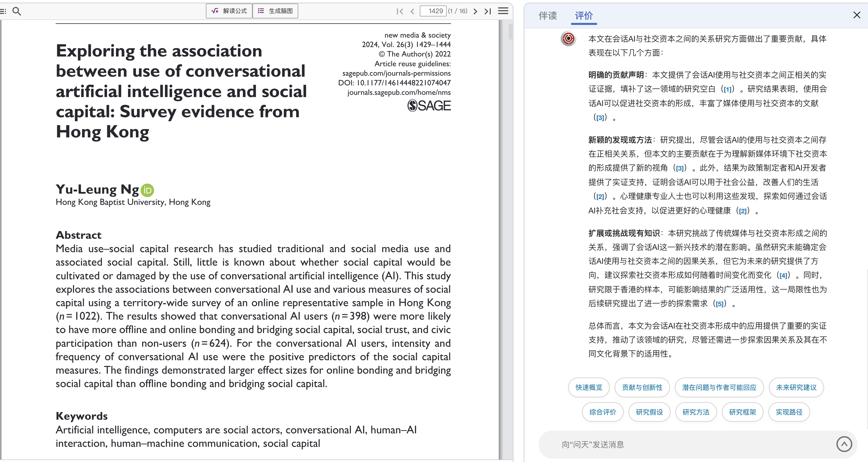Screen dimensions: 868x462
Task: Select the 评价 tab
Action: coord(584,15)
